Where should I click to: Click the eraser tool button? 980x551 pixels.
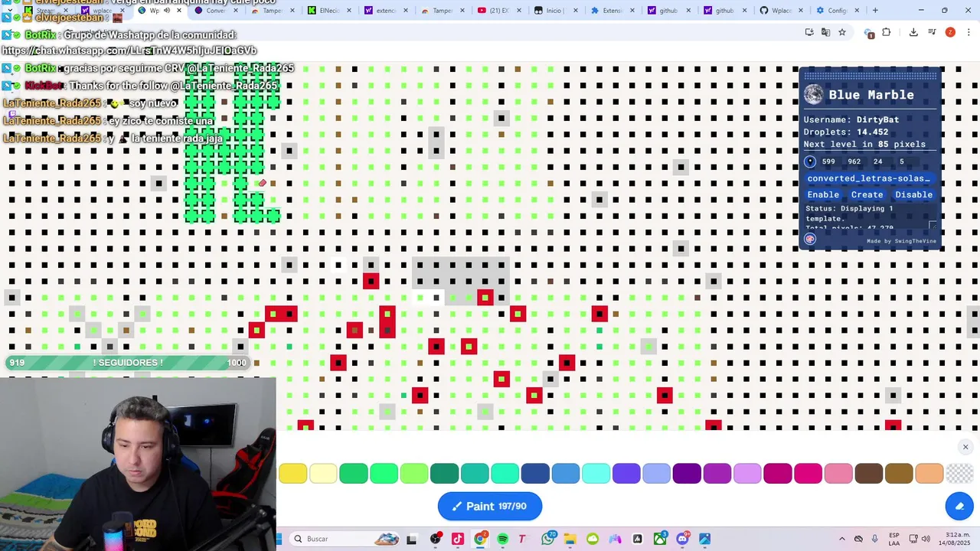click(959, 506)
